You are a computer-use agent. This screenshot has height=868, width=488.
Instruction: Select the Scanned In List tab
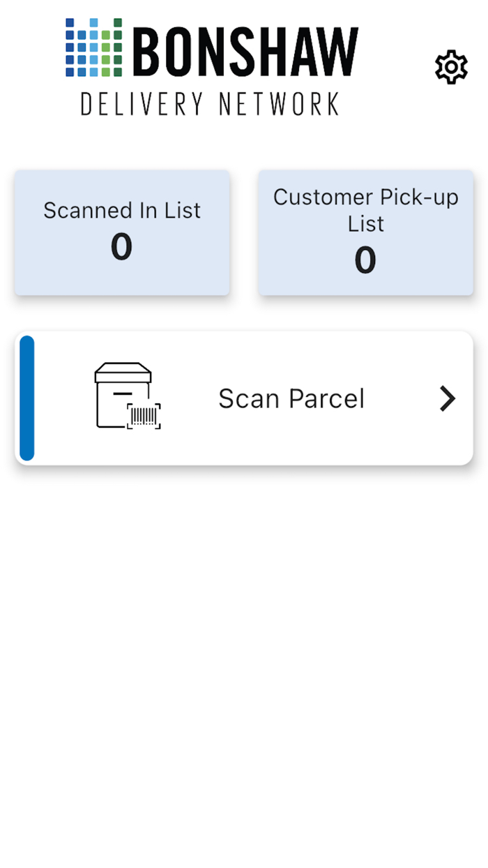click(x=122, y=232)
